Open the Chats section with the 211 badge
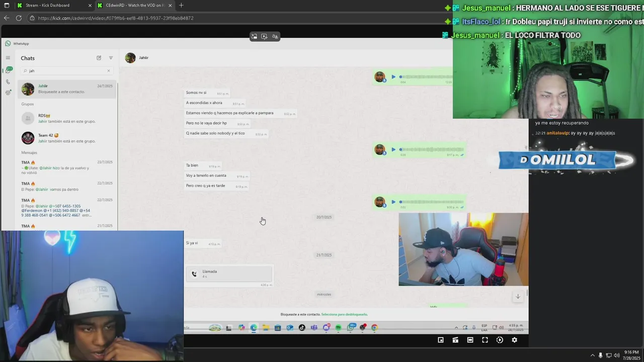Viewport: 644px width, 362px height. point(8,70)
